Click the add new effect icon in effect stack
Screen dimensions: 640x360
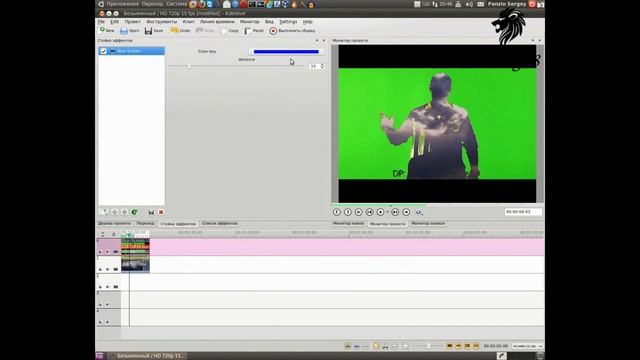[104, 212]
